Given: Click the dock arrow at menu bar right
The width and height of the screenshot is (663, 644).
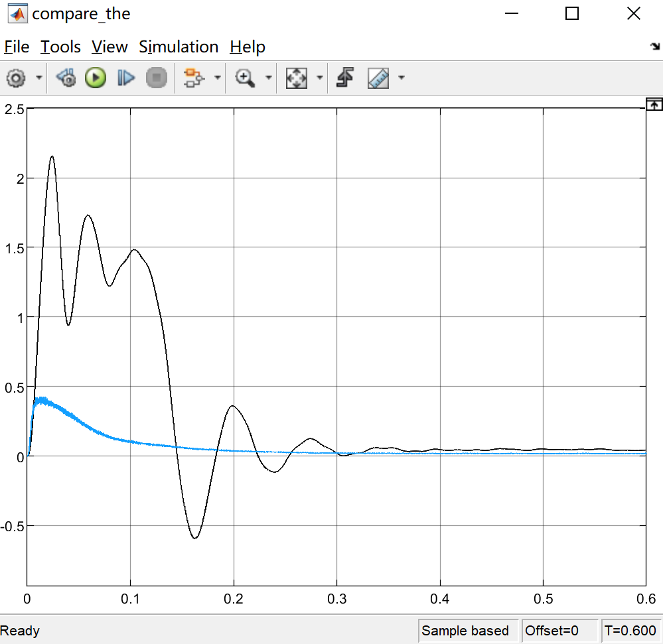Looking at the screenshot, I should [x=654, y=46].
